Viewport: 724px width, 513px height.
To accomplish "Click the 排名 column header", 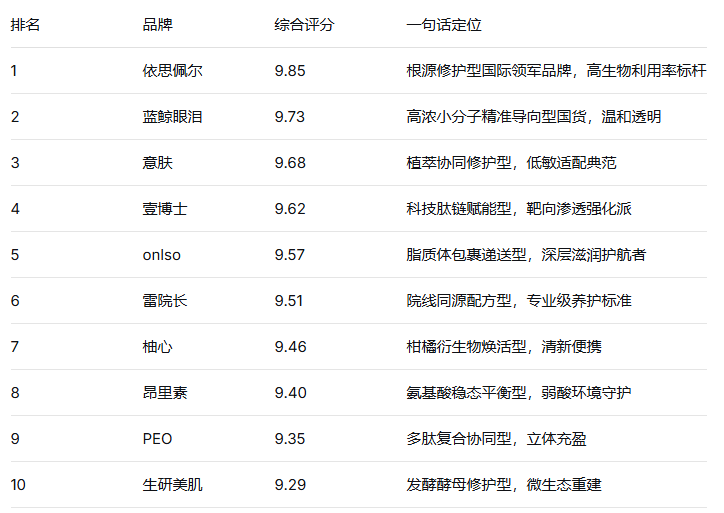I will click(26, 25).
